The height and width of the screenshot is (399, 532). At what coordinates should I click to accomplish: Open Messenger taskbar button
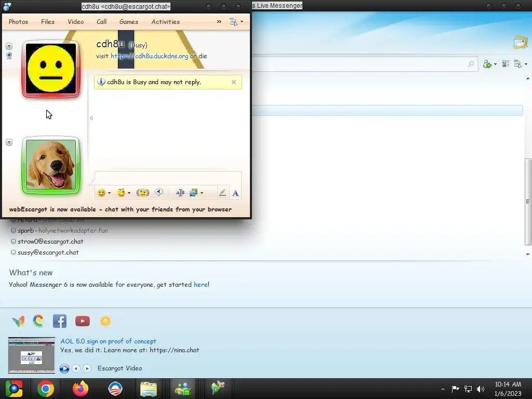coord(182,389)
